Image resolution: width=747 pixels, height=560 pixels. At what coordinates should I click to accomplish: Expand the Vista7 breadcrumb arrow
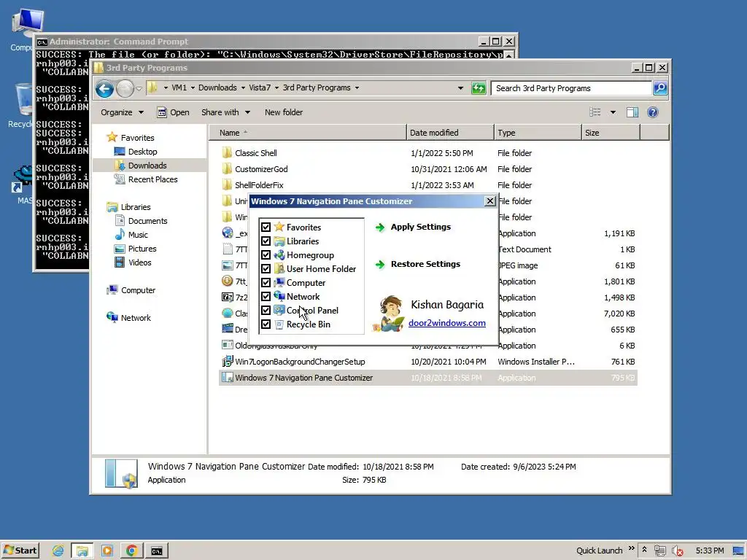pyautogui.click(x=276, y=87)
